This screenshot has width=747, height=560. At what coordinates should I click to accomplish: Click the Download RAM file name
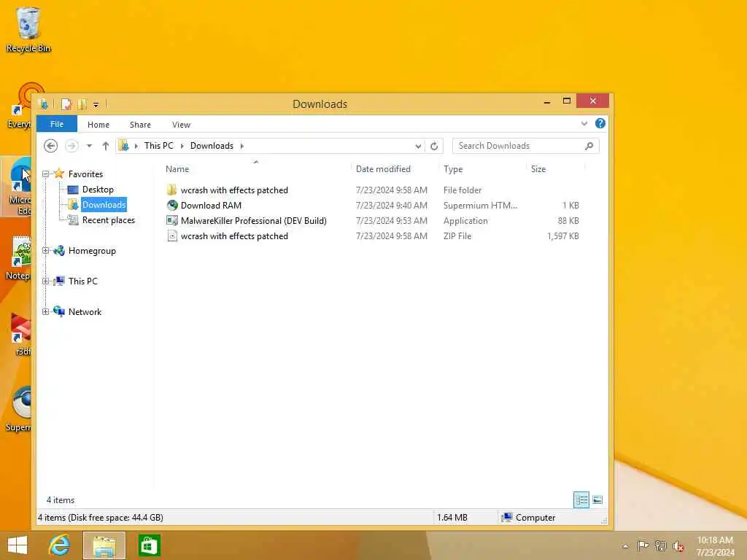[211, 205]
